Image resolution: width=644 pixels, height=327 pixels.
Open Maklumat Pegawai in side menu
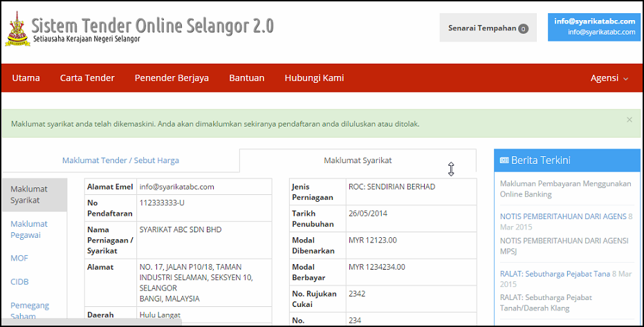tap(29, 230)
